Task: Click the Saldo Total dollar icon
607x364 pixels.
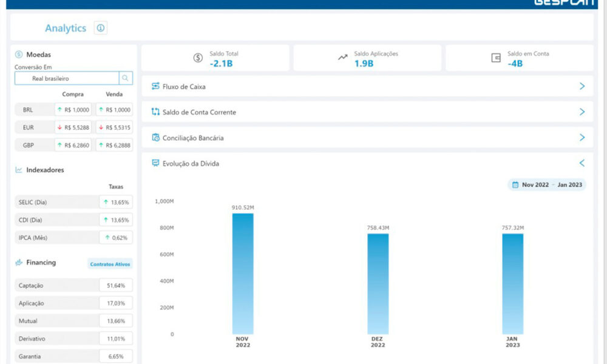Action: [x=198, y=58]
